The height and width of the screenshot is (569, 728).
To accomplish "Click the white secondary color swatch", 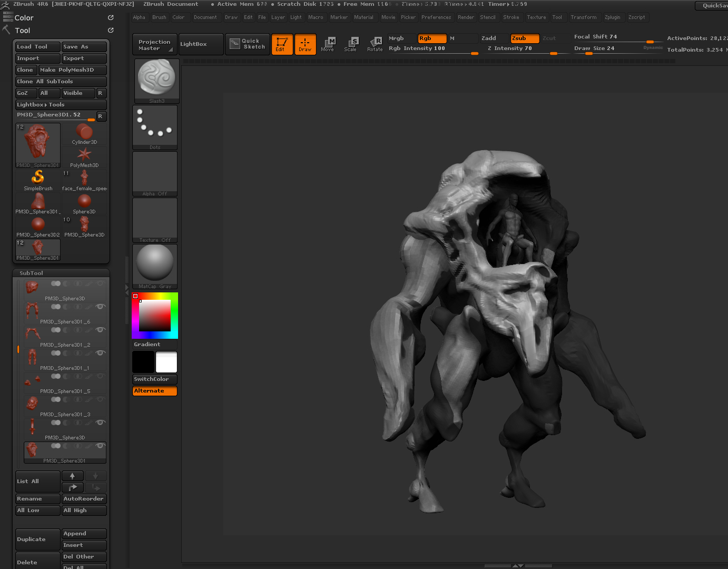I will (x=166, y=362).
